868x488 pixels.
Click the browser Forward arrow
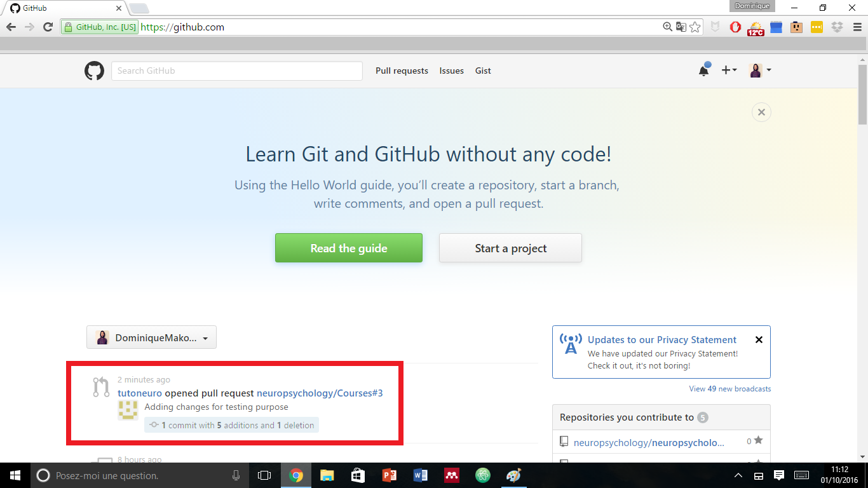click(x=29, y=27)
